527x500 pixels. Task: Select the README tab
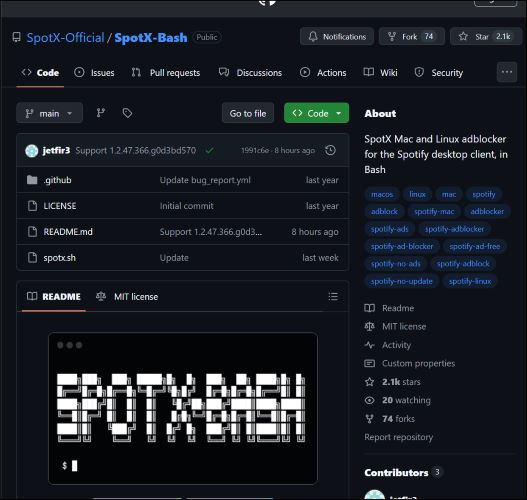click(x=54, y=296)
